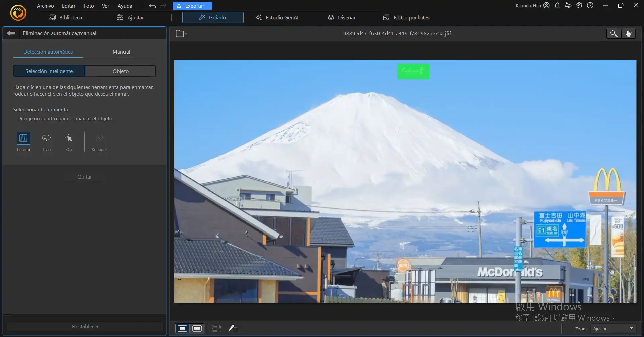Open the Archivo menu
The width and height of the screenshot is (644, 337).
(45, 6)
